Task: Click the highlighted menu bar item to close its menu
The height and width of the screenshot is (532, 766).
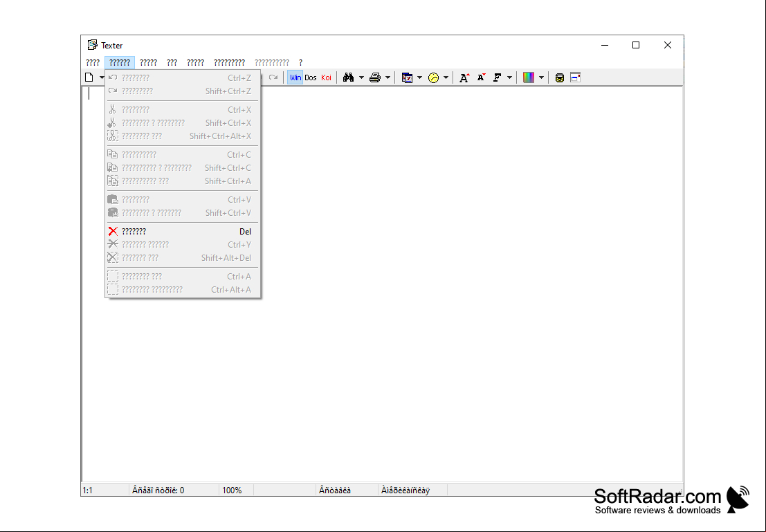Action: click(120, 62)
